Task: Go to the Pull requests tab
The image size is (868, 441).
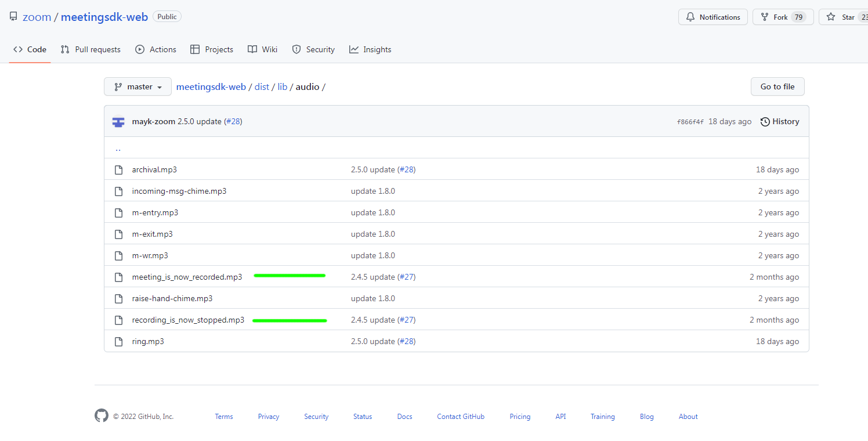Action: (91, 49)
